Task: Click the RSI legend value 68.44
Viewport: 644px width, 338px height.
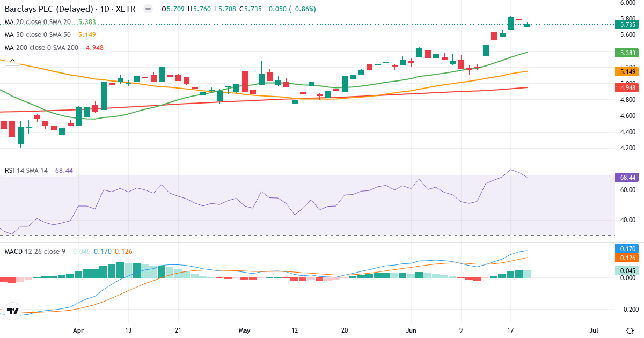Action: tap(64, 171)
